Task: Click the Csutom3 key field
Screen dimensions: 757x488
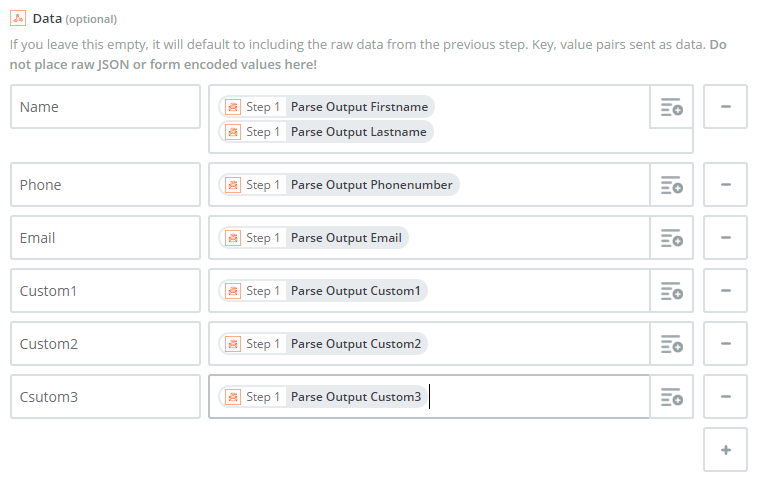Action: 105,397
